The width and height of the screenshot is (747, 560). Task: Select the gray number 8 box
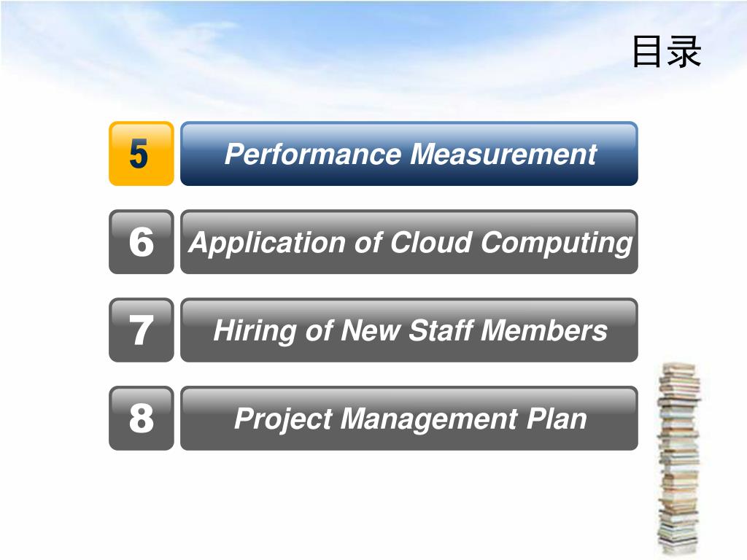point(142,418)
